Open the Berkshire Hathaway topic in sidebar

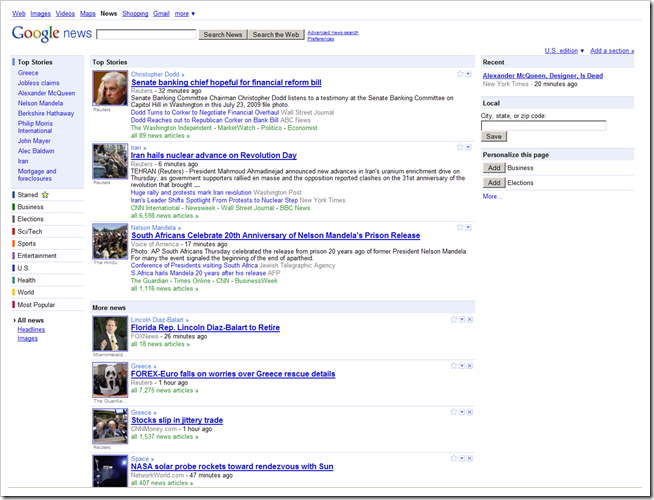click(x=46, y=113)
